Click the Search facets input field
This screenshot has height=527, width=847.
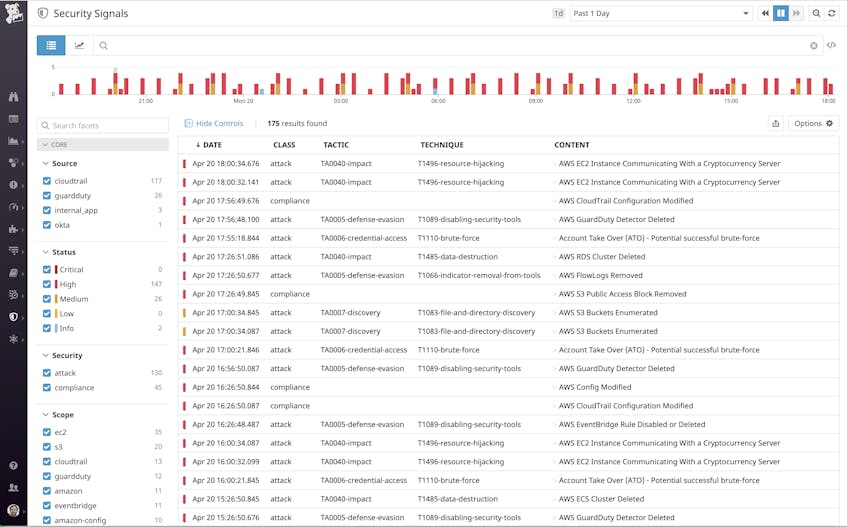103,125
